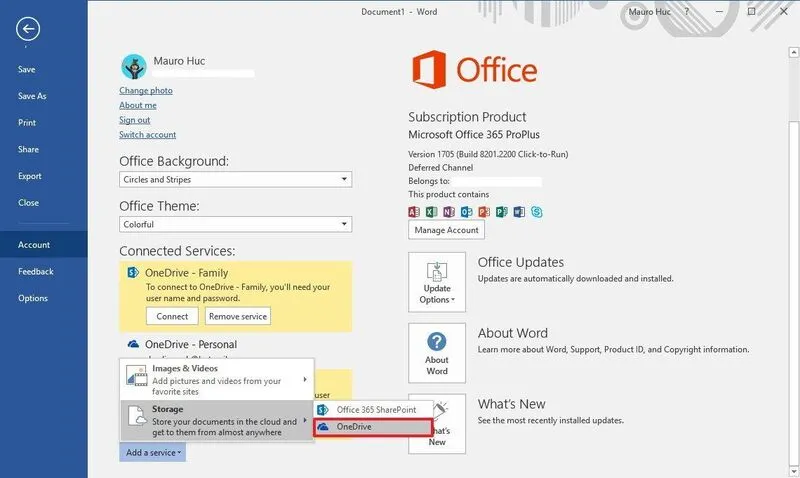Open Help with the question mark
Screen dimensions: 800x478
[687, 12]
